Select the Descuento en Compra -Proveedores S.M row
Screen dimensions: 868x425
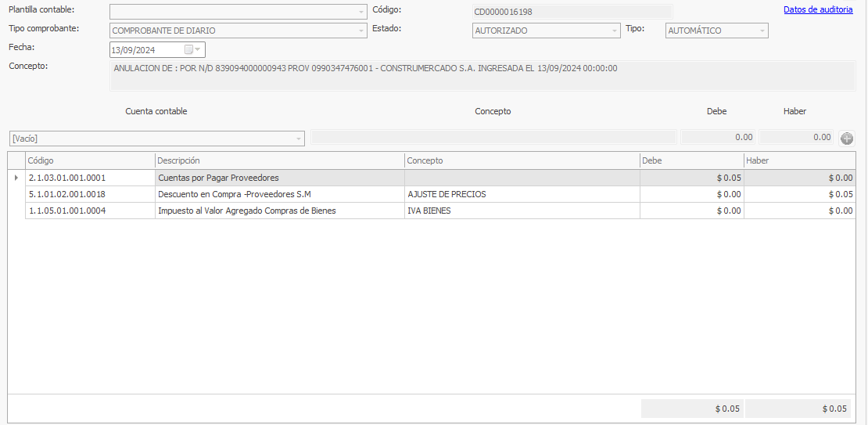tap(278, 194)
